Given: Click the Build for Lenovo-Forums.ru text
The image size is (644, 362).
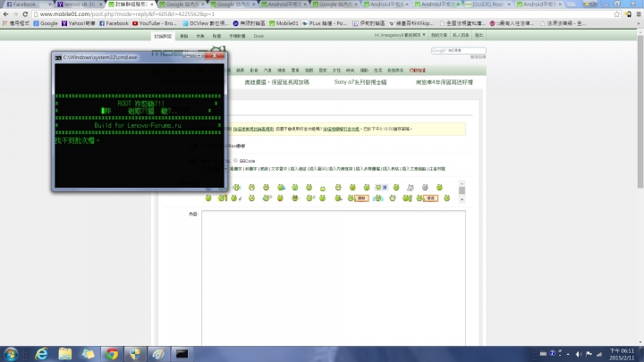Looking at the screenshot, I should (x=138, y=125).
